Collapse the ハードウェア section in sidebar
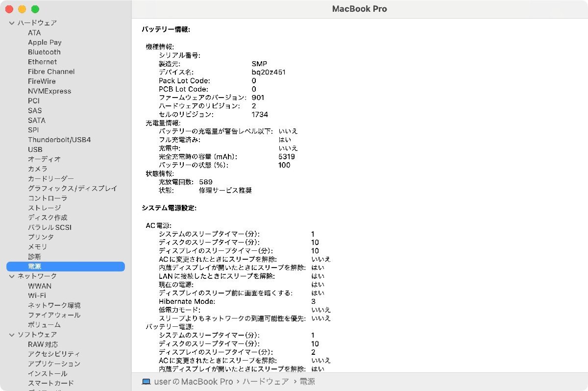 (12, 23)
